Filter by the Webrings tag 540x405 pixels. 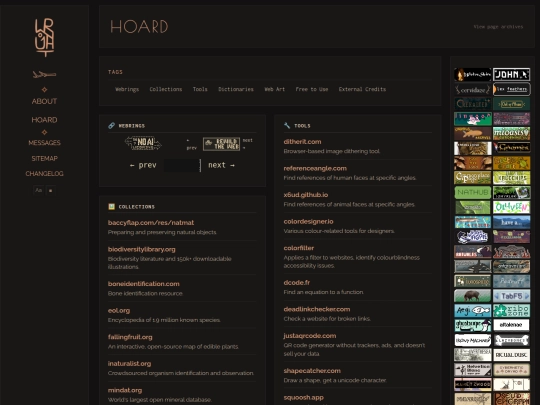(x=127, y=89)
